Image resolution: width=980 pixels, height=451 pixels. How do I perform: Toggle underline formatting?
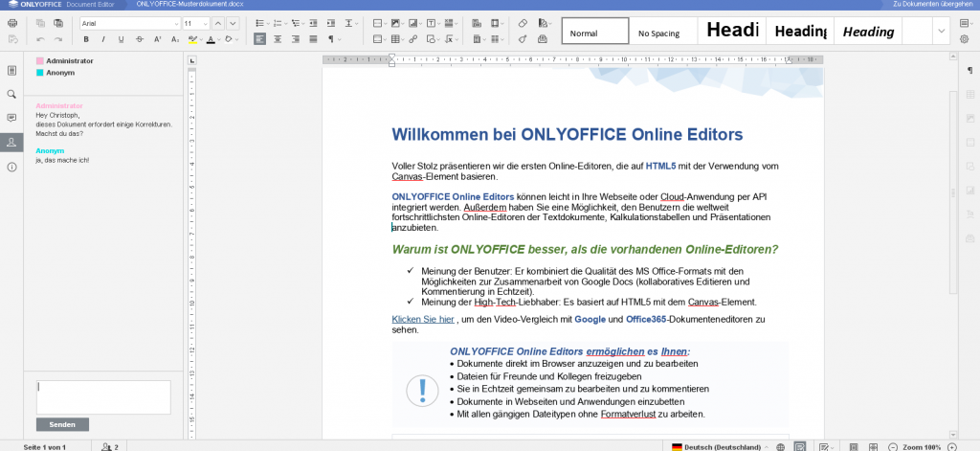(x=122, y=39)
